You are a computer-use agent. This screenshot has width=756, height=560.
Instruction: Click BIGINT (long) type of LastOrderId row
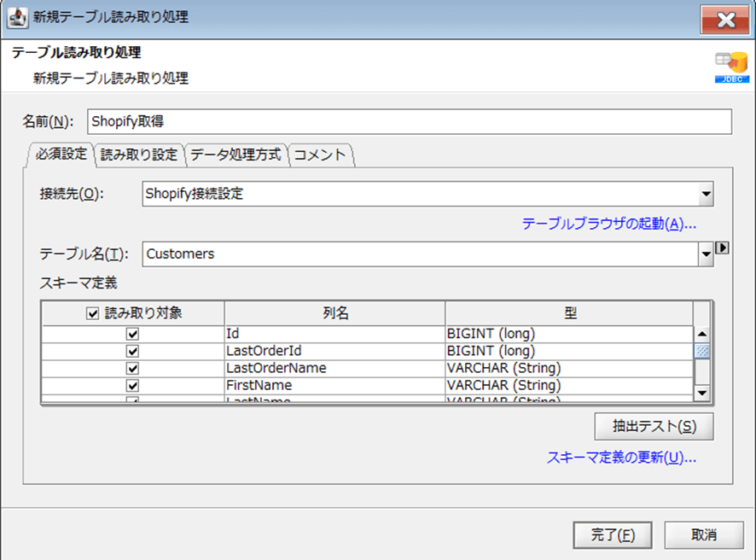coord(569,351)
